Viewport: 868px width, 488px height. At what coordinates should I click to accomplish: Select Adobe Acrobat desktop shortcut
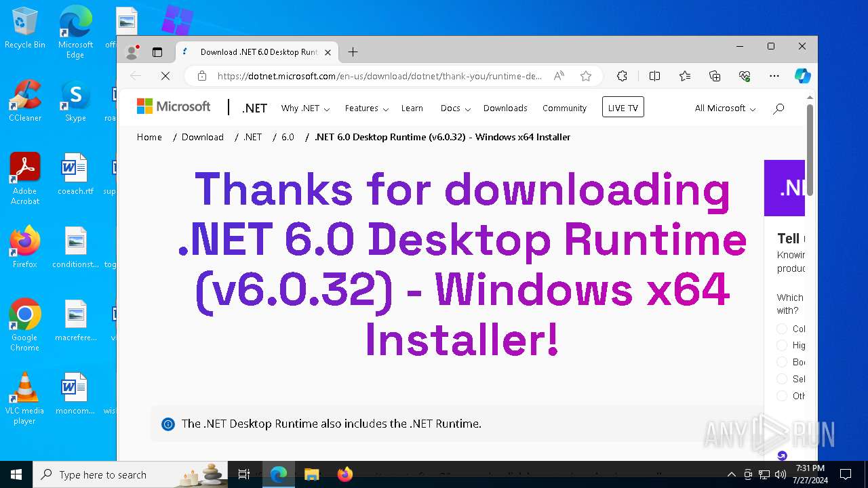(25, 178)
